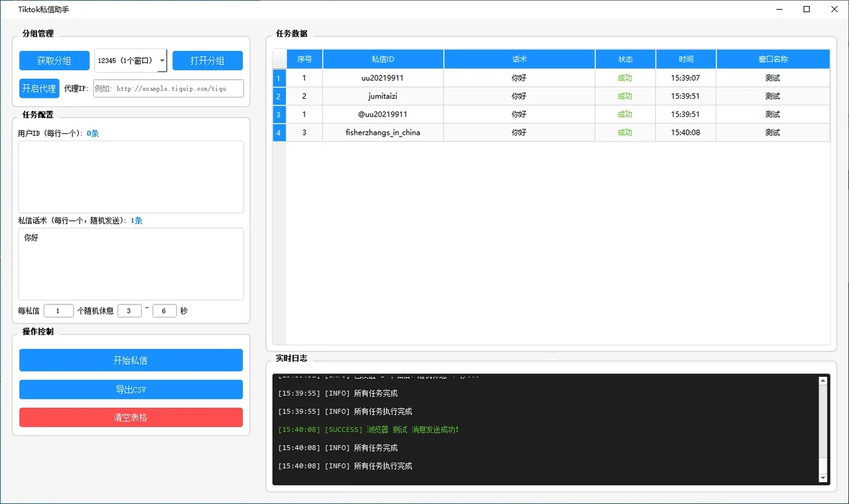Select the minimum rest seconds field showing 3
This screenshot has width=849, height=504.
pos(129,310)
